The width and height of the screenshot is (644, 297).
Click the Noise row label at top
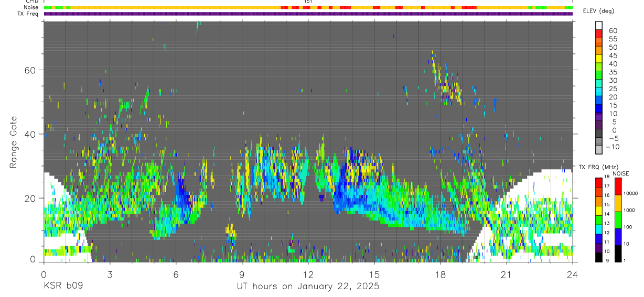[x=32, y=7]
